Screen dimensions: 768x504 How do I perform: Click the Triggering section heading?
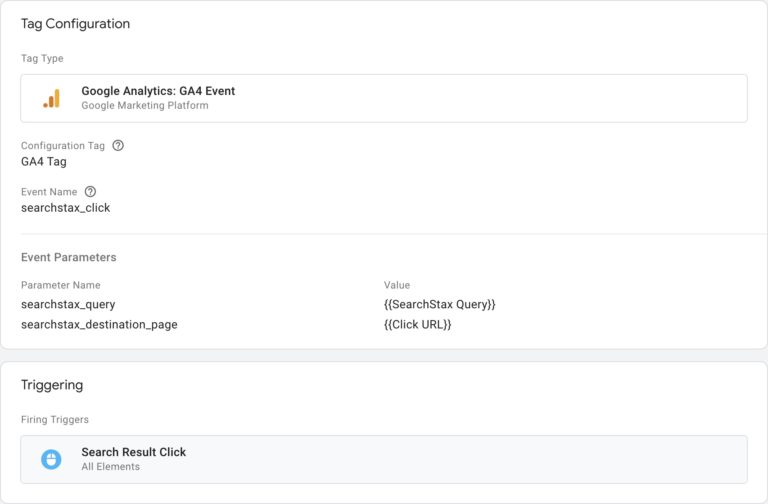[52, 385]
